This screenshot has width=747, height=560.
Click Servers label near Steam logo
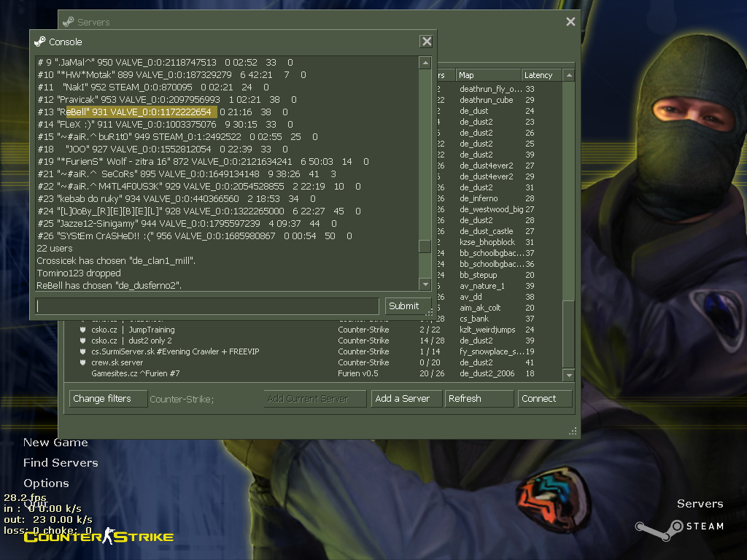(700, 504)
